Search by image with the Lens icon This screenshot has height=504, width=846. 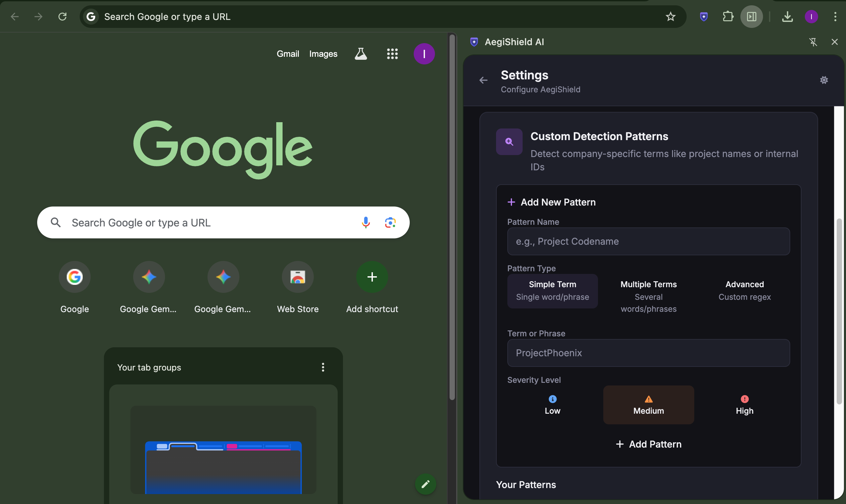390,222
